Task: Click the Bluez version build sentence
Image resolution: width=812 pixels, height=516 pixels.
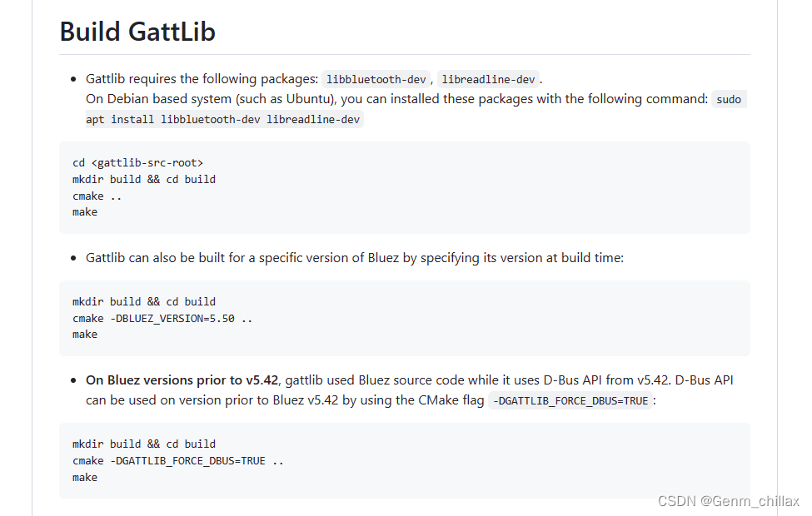Action: click(x=355, y=258)
